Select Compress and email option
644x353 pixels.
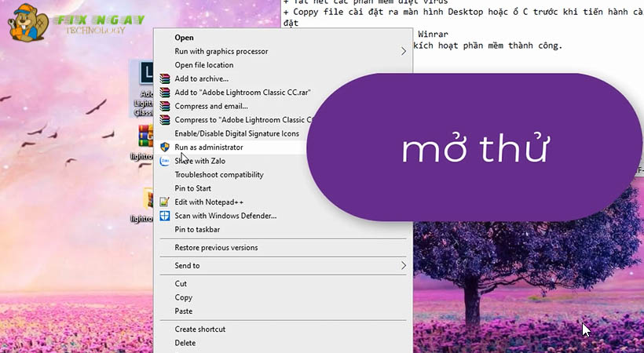(210, 106)
